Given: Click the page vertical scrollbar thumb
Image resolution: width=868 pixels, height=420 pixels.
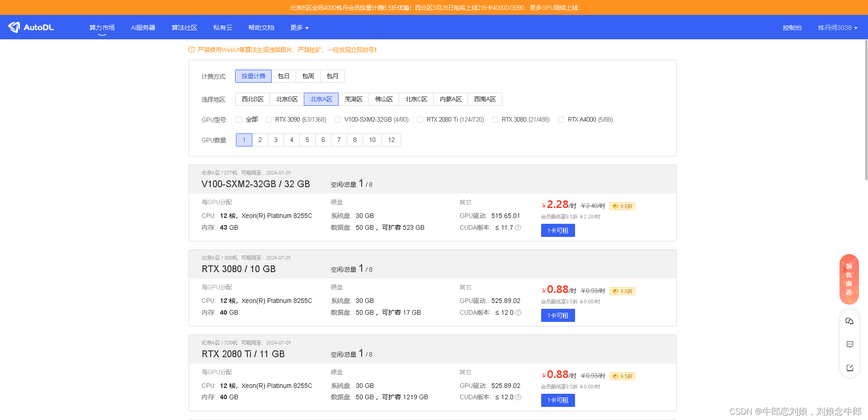Looking at the screenshot, I should pos(866,110).
